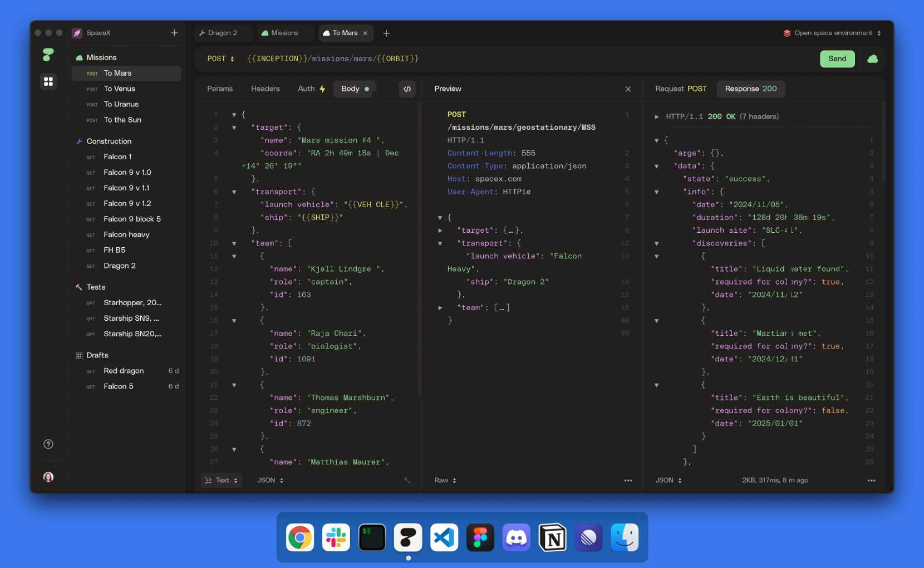The width and height of the screenshot is (924, 568).
Task: Select the To Venus request
Action: pos(126,89)
